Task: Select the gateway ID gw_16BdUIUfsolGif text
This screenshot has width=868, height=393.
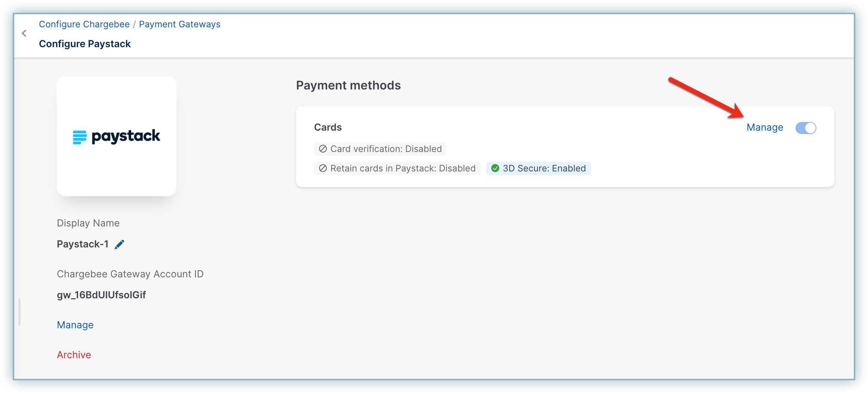Action: click(101, 295)
